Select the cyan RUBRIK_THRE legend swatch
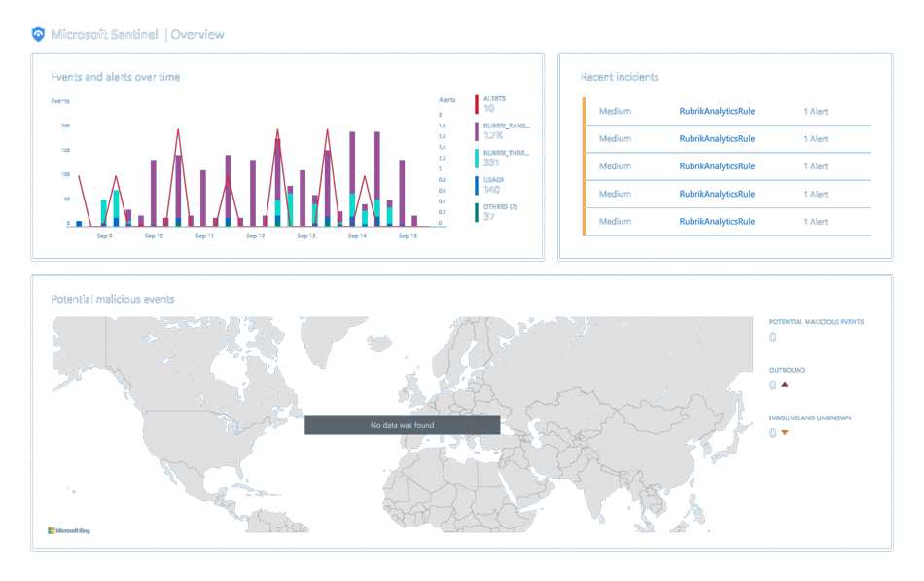 pyautogui.click(x=477, y=159)
